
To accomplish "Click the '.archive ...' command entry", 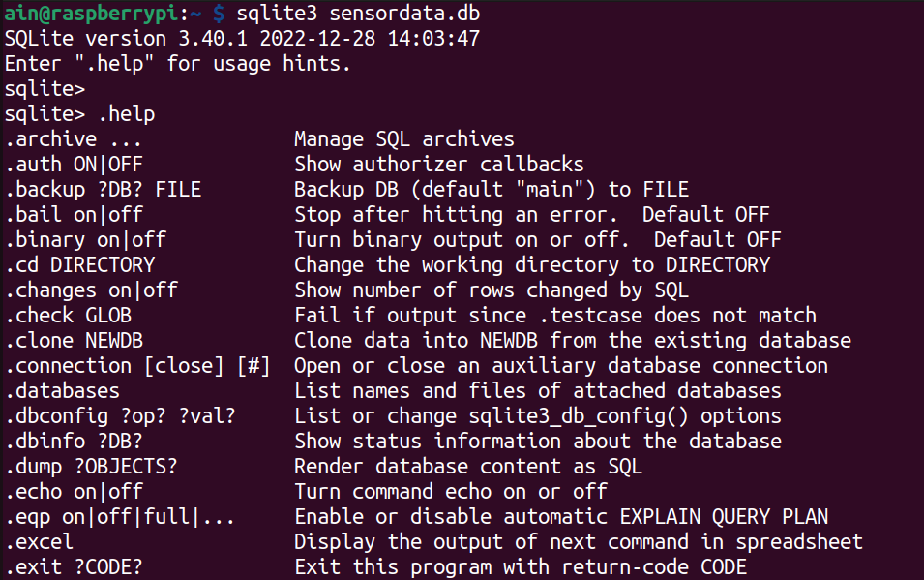I will 74,139.
